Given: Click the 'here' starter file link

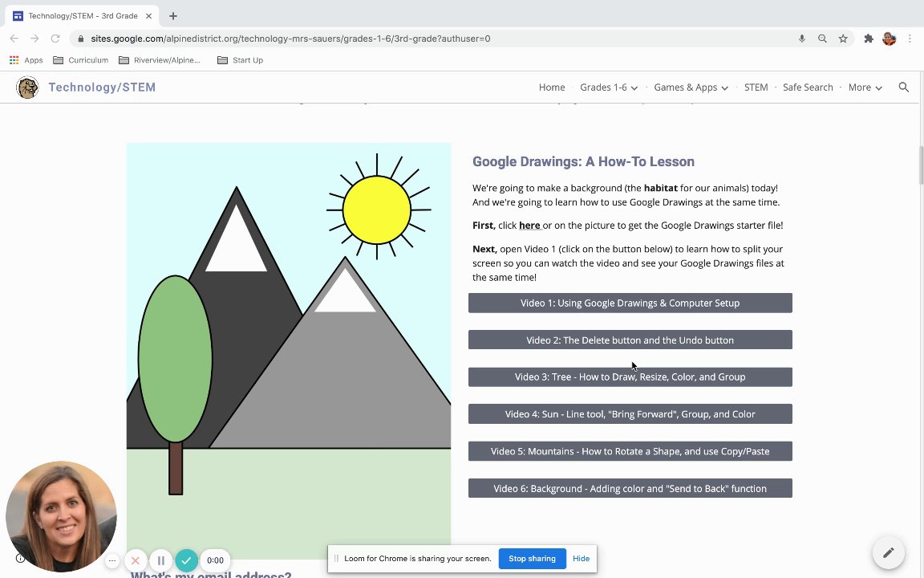Looking at the screenshot, I should point(529,226).
